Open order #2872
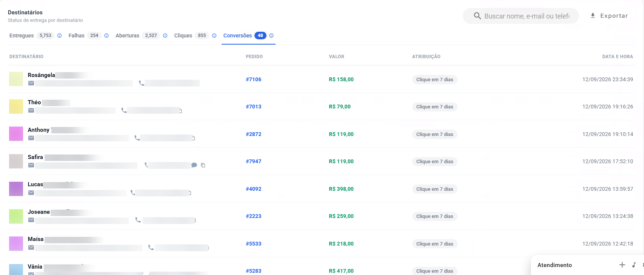 254,134
